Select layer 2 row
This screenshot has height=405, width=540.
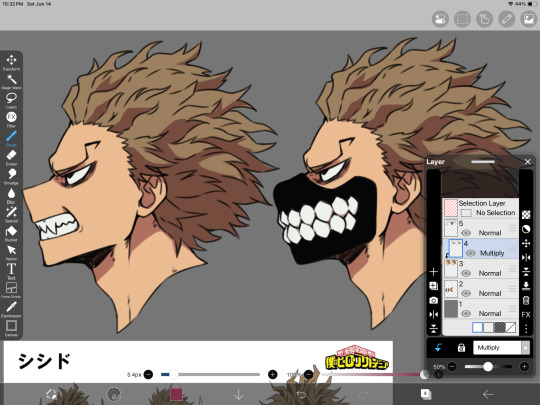coord(480,289)
